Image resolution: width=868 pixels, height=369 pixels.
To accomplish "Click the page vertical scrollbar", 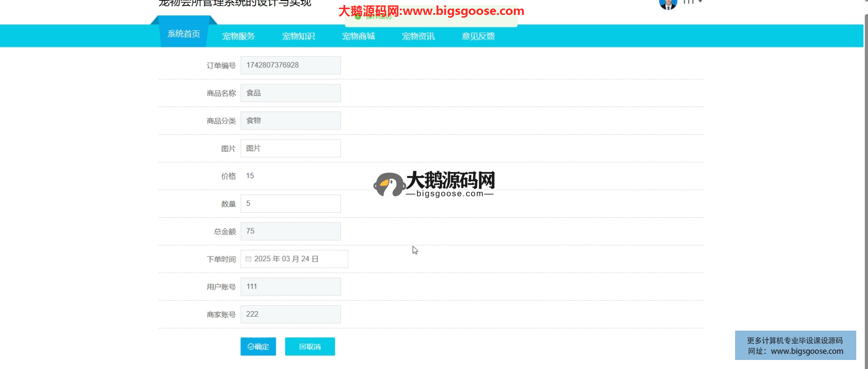I will pyautogui.click(x=865, y=181).
